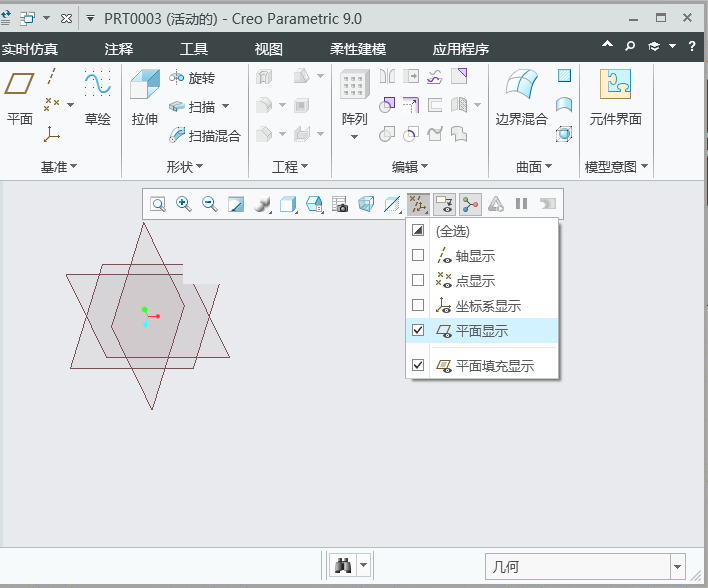Toggle the Perspective View icon
Image resolution: width=708 pixels, height=588 pixels.
coord(366,204)
